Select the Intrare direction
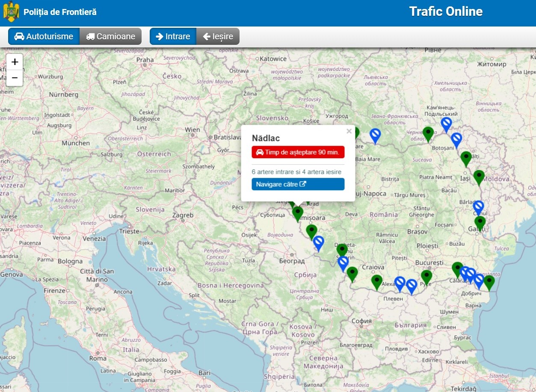The image size is (536, 392). pos(173,36)
